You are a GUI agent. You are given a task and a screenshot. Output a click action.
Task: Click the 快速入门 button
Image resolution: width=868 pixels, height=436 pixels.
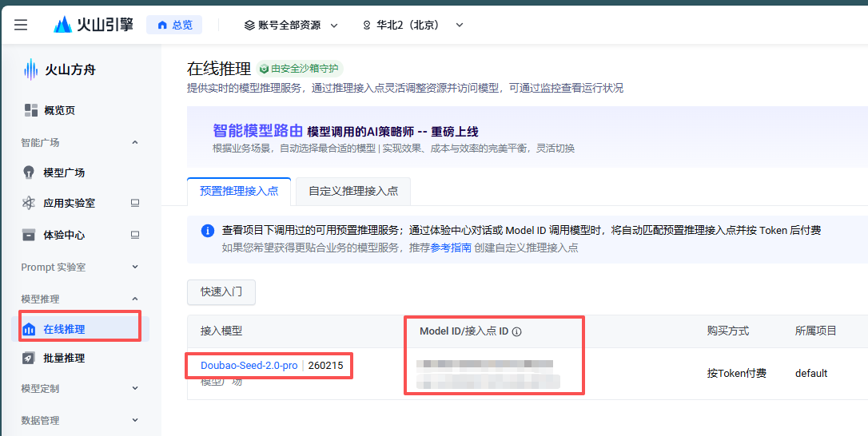click(x=221, y=291)
